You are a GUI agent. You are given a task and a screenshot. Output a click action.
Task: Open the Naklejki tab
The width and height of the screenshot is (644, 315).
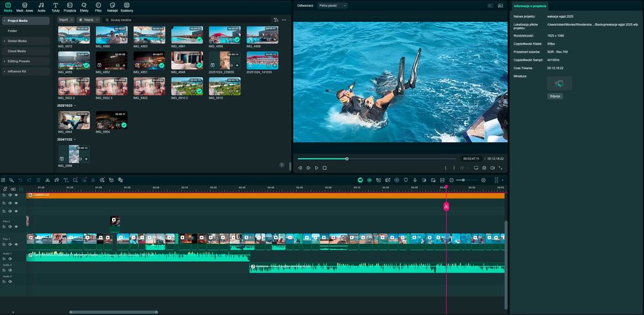(x=113, y=7)
